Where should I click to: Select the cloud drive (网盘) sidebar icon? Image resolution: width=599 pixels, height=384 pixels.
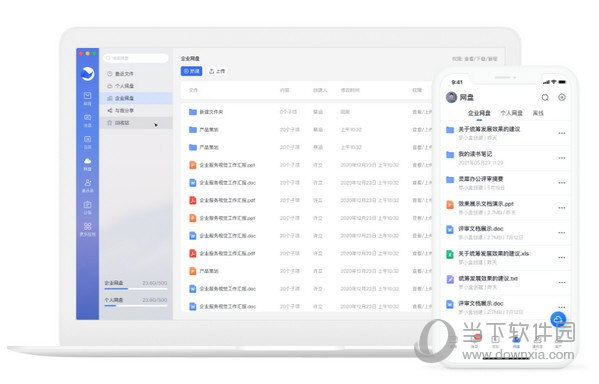click(87, 161)
